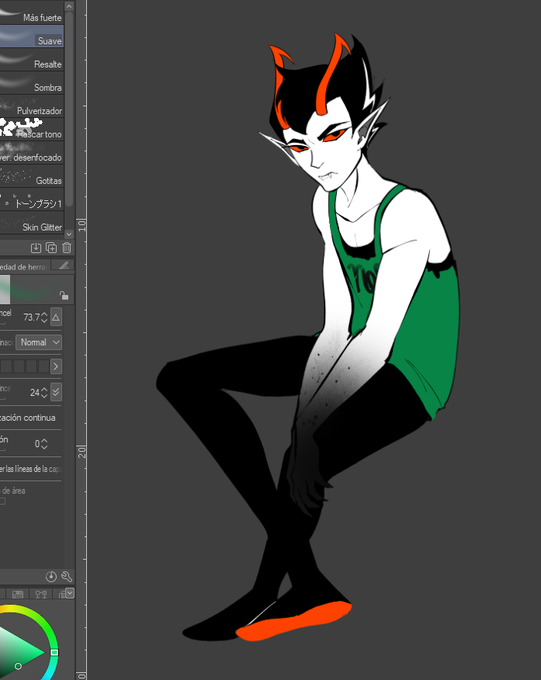Select the Suave sub tool brush
This screenshot has height=680, width=541.
coord(32,36)
